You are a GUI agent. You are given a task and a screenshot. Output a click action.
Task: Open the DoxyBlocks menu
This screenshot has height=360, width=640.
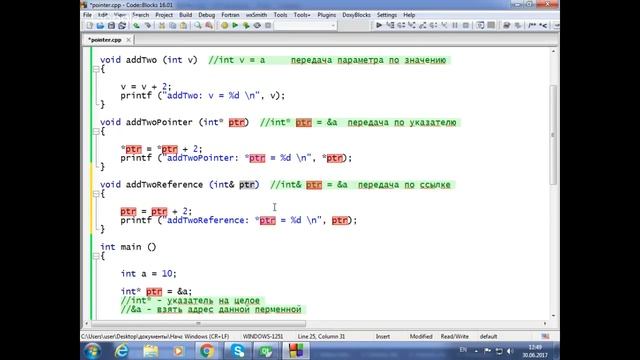356,15
